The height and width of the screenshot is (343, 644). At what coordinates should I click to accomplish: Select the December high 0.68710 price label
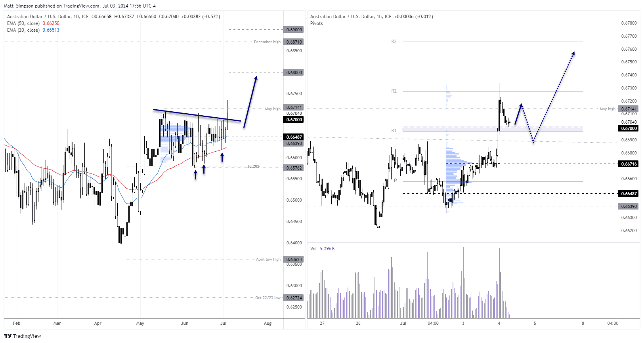pos(294,42)
